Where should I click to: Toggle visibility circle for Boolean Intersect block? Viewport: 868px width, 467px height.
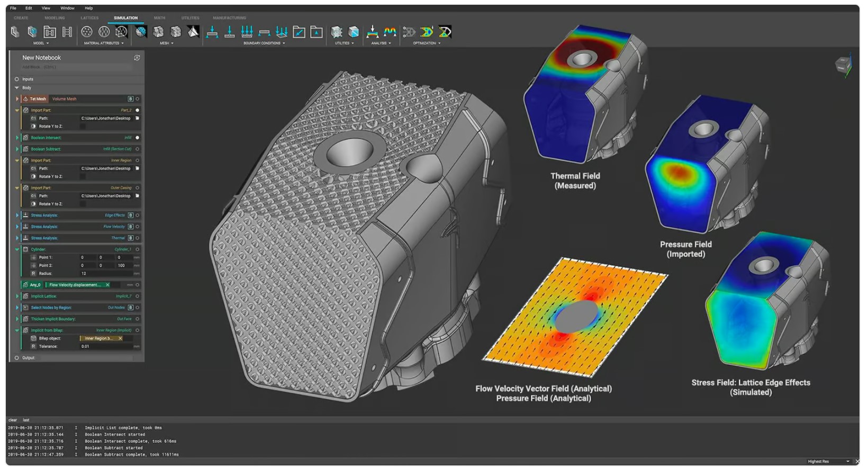coord(138,138)
